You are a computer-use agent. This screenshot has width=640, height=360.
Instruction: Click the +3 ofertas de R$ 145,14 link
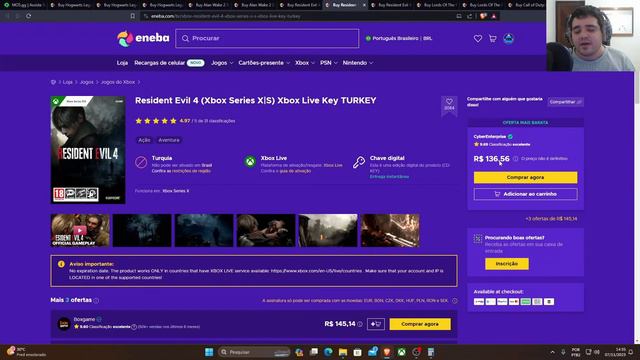tap(551, 219)
